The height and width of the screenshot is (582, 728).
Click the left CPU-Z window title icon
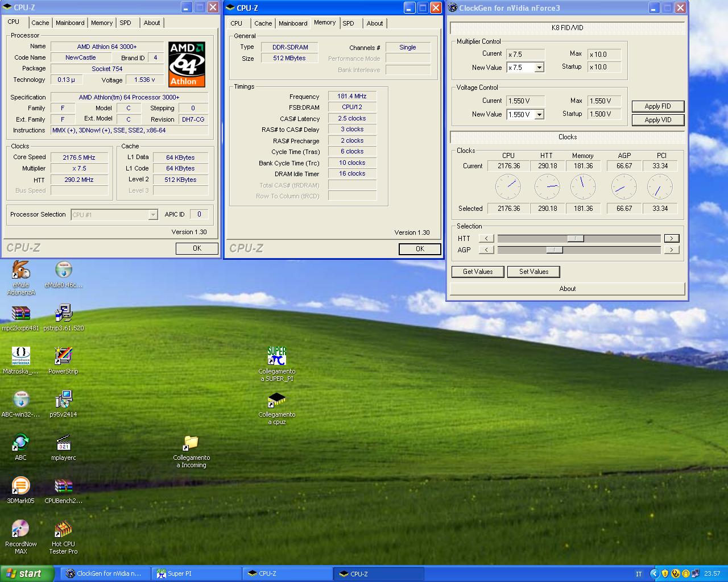(7, 7)
